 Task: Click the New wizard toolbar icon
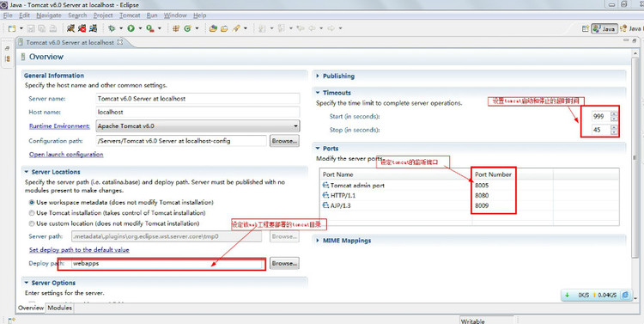pyautogui.click(x=12, y=28)
